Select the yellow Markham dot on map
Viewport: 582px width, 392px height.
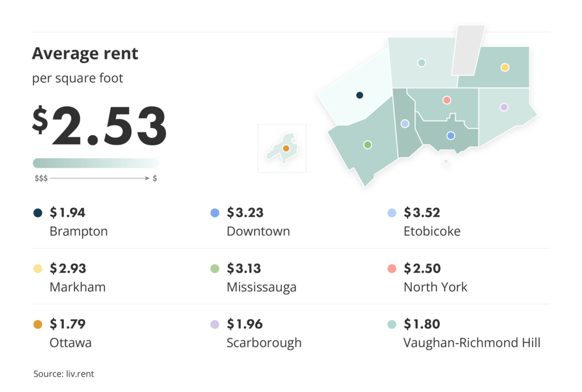point(505,68)
